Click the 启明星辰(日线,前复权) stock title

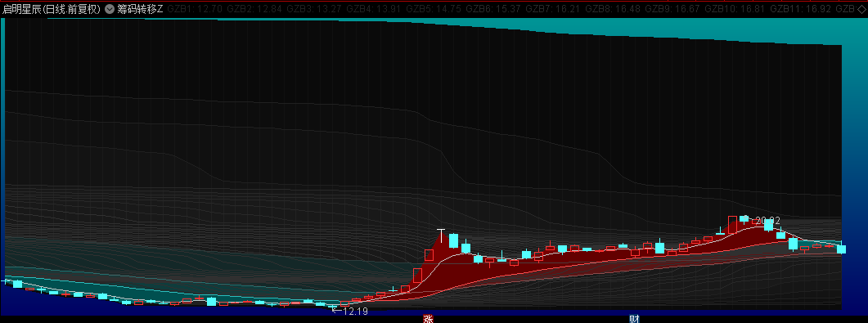coord(52,9)
